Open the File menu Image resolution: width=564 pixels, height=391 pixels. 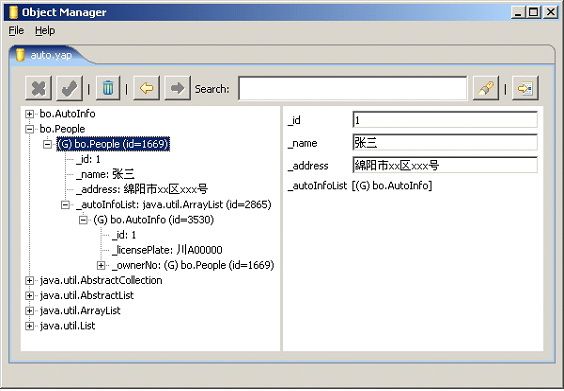pos(16,31)
